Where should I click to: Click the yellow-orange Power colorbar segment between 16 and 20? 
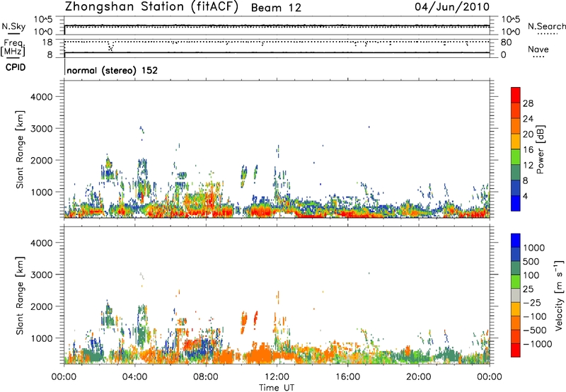[516, 141]
